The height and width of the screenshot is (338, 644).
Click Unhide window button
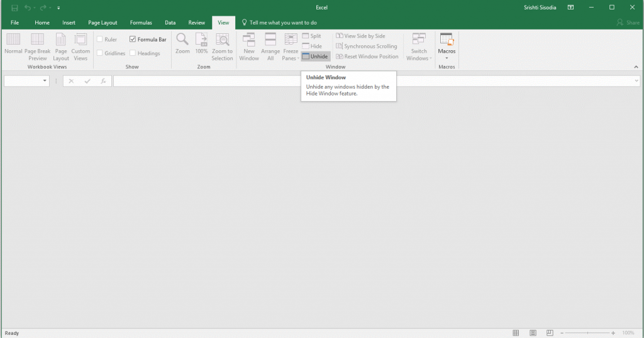(315, 57)
